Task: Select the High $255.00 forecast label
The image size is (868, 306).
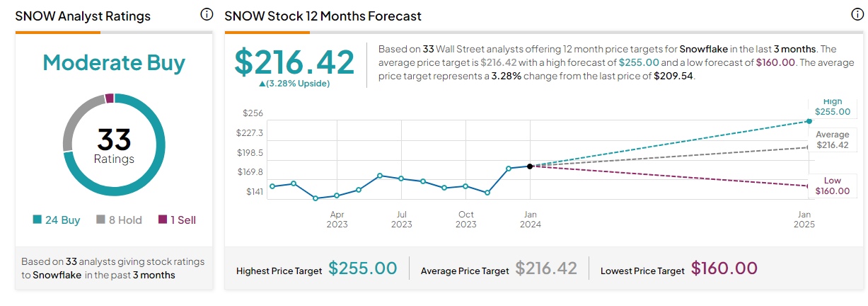Action: [832, 107]
